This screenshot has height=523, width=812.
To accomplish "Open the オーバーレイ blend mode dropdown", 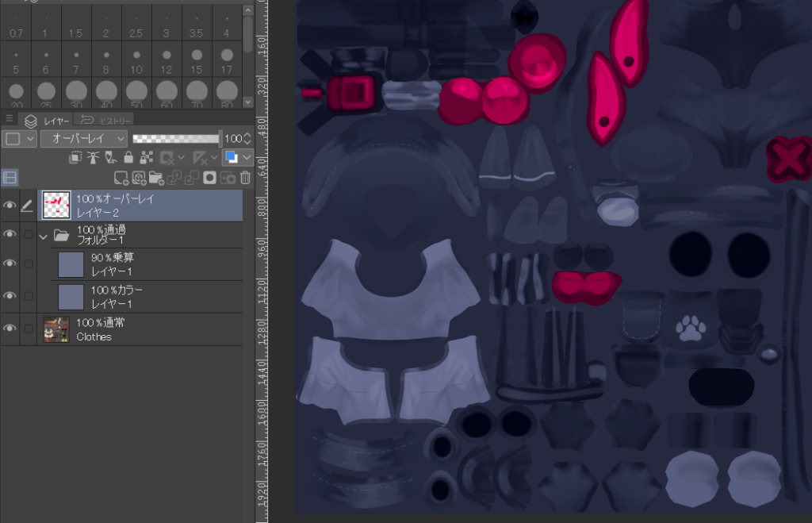I will (x=83, y=138).
